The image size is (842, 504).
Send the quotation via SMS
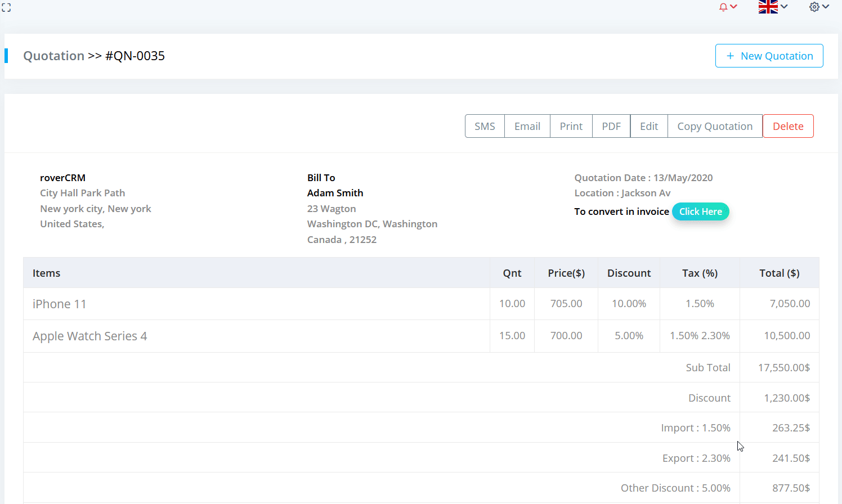click(485, 126)
